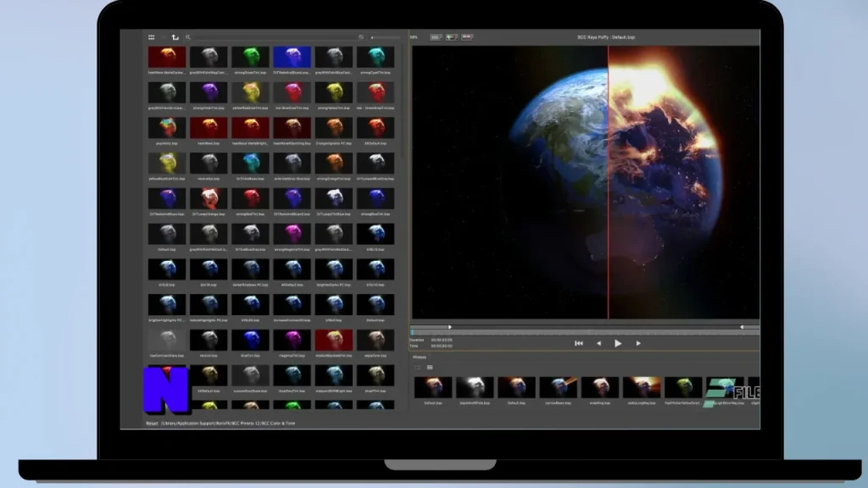Click the red compare split line in viewer
The height and width of the screenshot is (488, 868).
click(608, 183)
